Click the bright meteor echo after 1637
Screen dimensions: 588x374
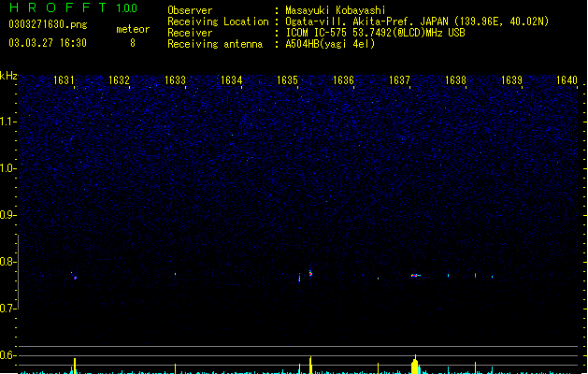pos(415,275)
